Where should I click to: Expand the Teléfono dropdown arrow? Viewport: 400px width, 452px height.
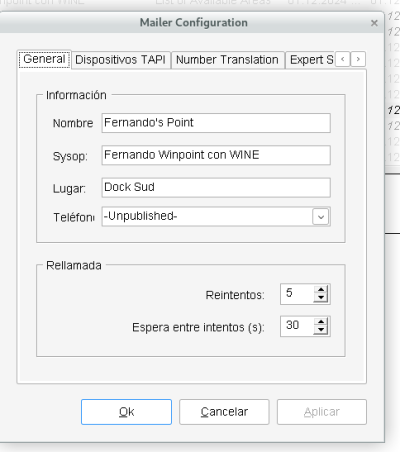pos(321,217)
